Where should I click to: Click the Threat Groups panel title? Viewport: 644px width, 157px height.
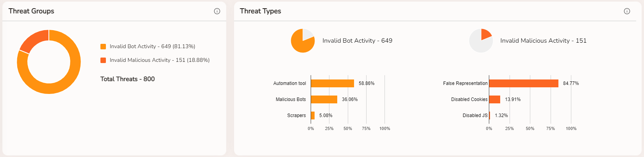click(31, 11)
